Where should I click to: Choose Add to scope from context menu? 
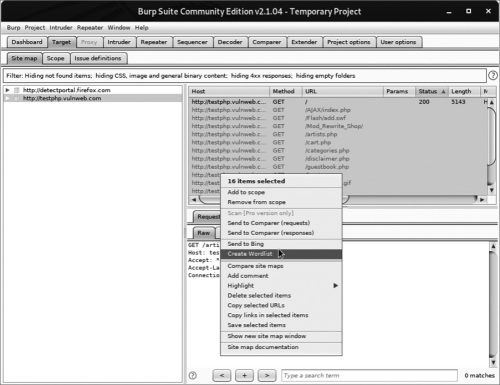pos(281,192)
